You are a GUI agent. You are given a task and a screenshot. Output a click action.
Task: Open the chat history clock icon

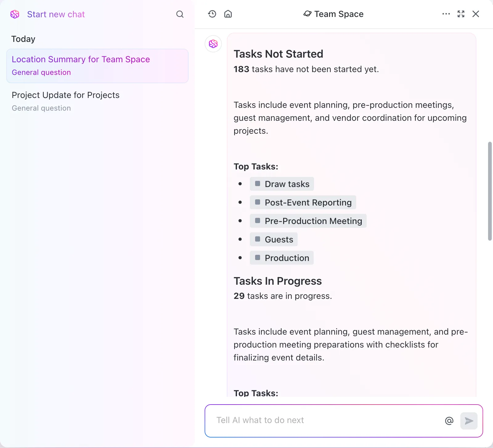tap(212, 14)
